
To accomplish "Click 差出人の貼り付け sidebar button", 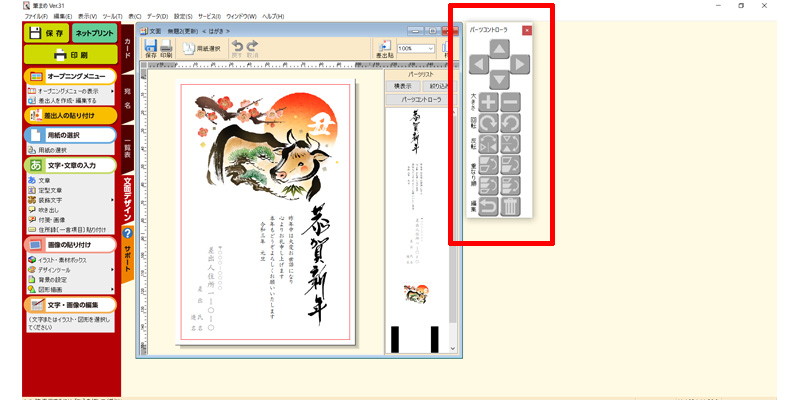I will click(x=70, y=115).
